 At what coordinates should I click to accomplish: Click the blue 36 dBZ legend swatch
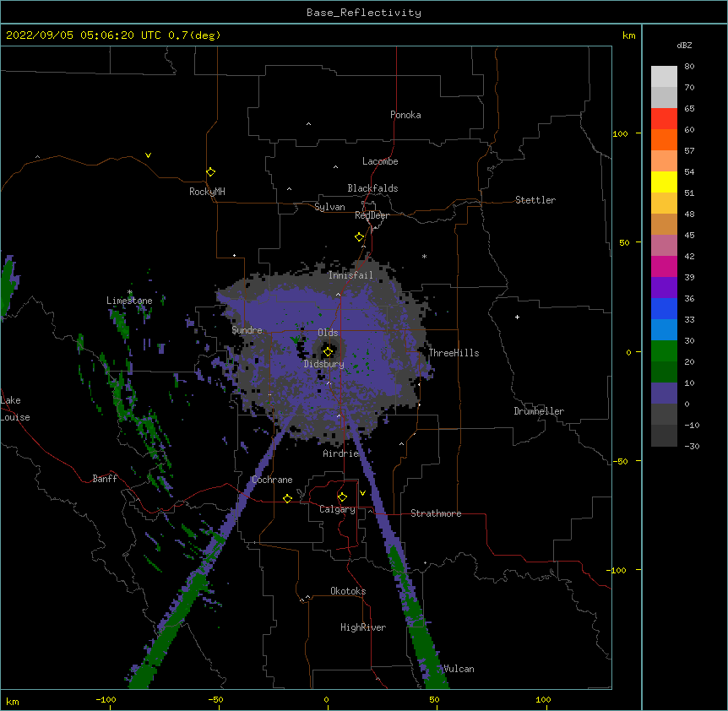coord(664,308)
